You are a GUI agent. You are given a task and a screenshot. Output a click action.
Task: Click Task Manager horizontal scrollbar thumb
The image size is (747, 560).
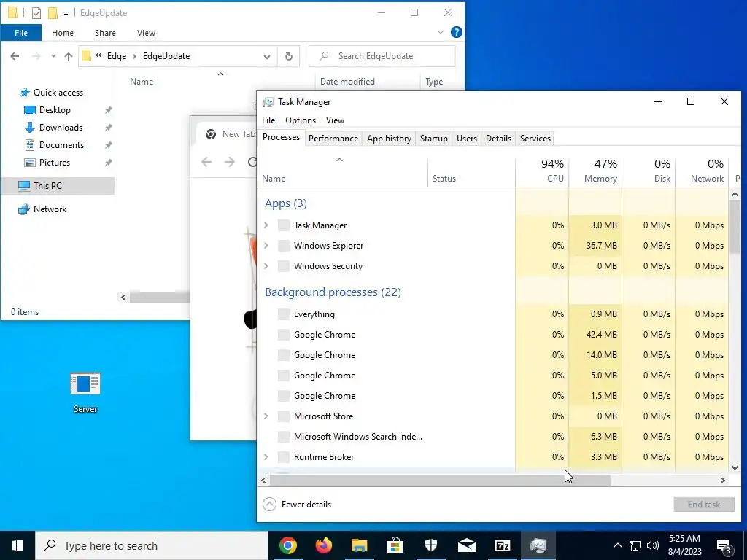(440, 481)
